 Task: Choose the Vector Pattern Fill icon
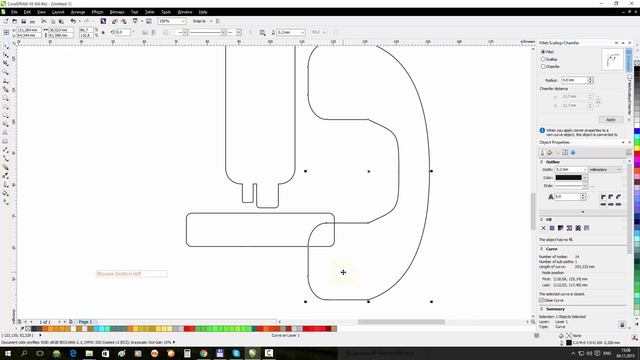[569, 228]
